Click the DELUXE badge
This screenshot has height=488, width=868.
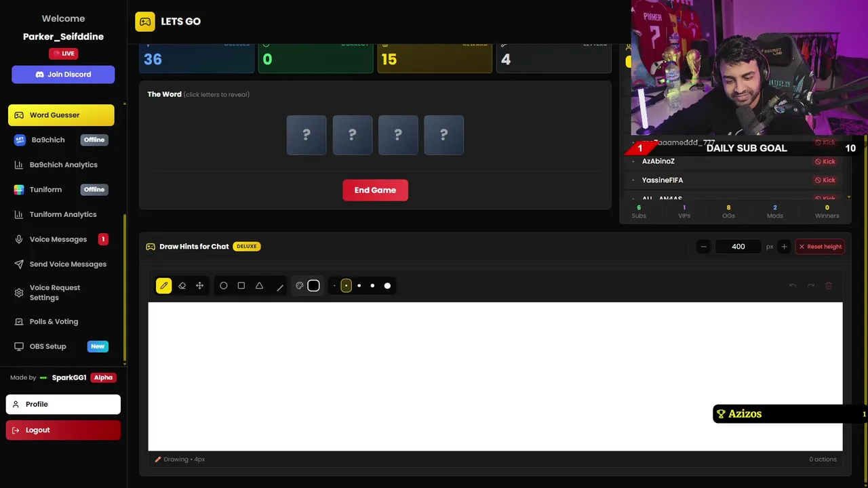coord(247,247)
